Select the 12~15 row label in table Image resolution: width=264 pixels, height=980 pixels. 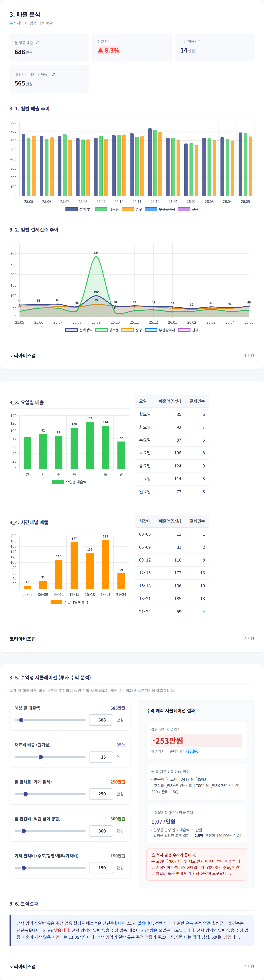[145, 573]
